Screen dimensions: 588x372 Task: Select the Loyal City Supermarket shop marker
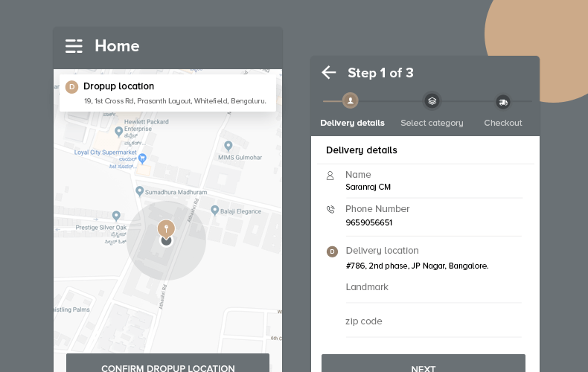[x=142, y=158]
